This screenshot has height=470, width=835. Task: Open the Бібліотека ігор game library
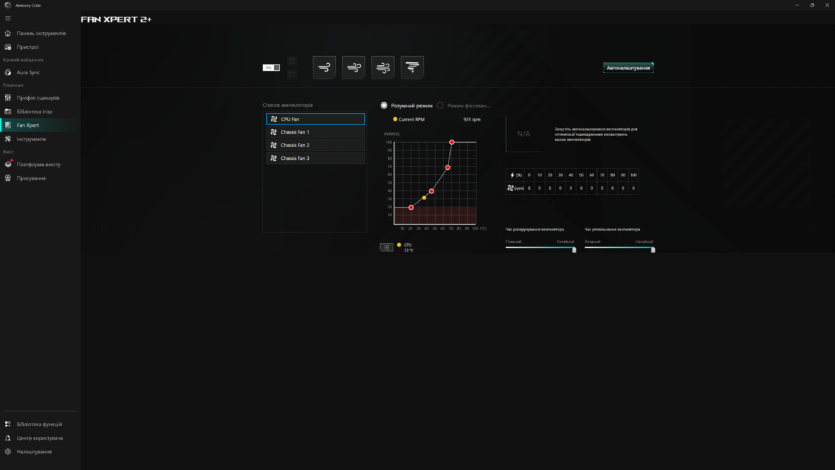tap(34, 111)
